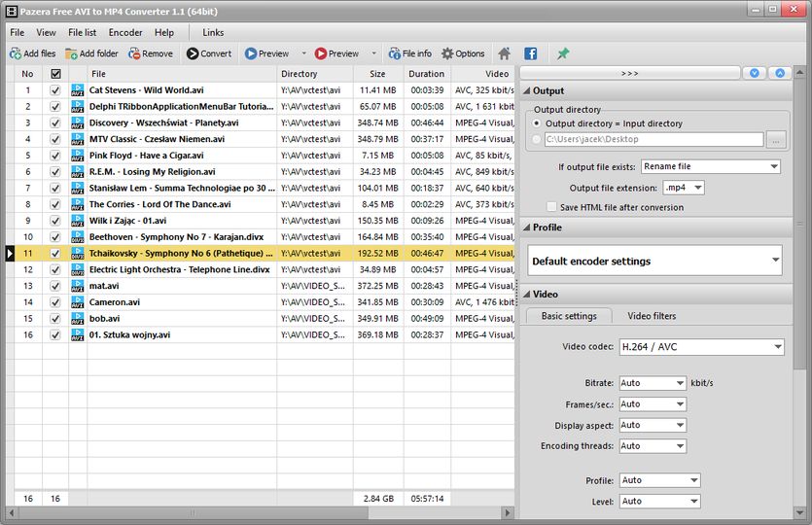Uncheck Delphi TRibbonApplicationMenuBar row checkbox
Viewport: 812px width, 525px height.
pos(54,107)
